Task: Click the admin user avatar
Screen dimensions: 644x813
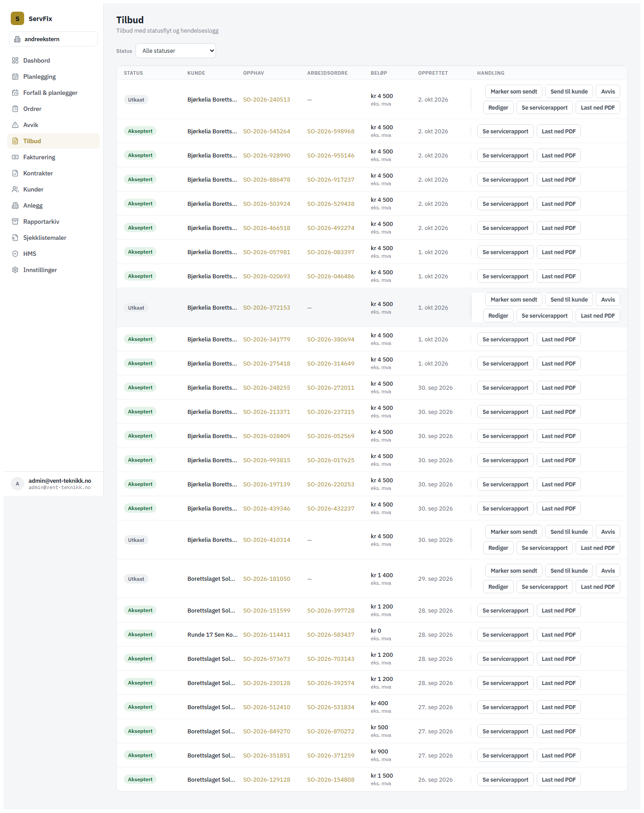Action: 17,484
